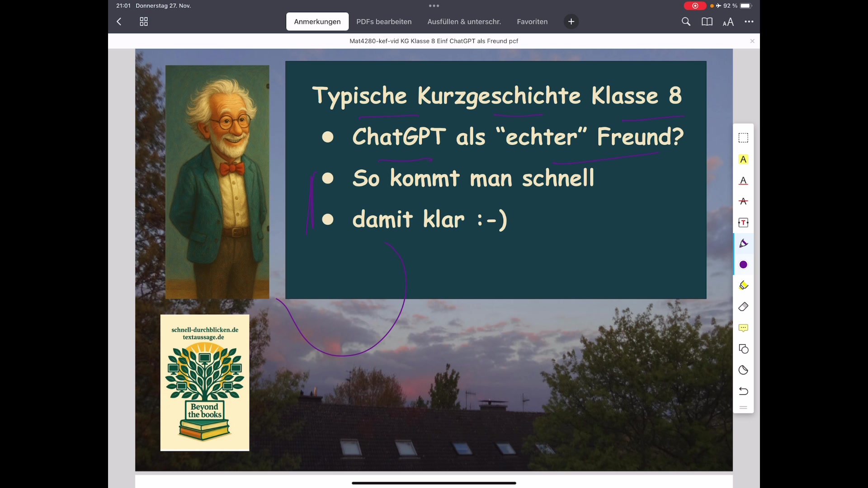
Task: Open the more options menu
Action: click(x=750, y=21)
